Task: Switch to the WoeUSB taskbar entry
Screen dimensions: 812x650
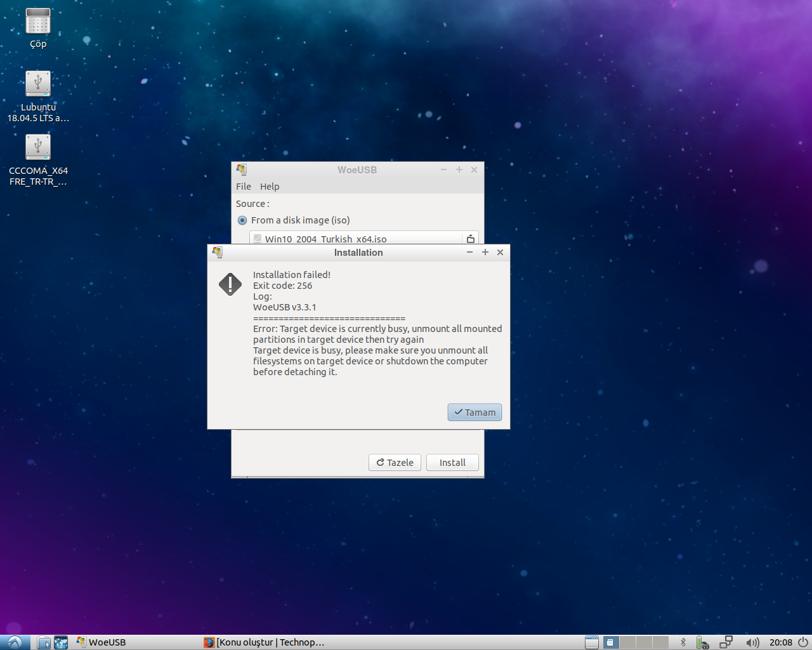Action: tap(101, 642)
